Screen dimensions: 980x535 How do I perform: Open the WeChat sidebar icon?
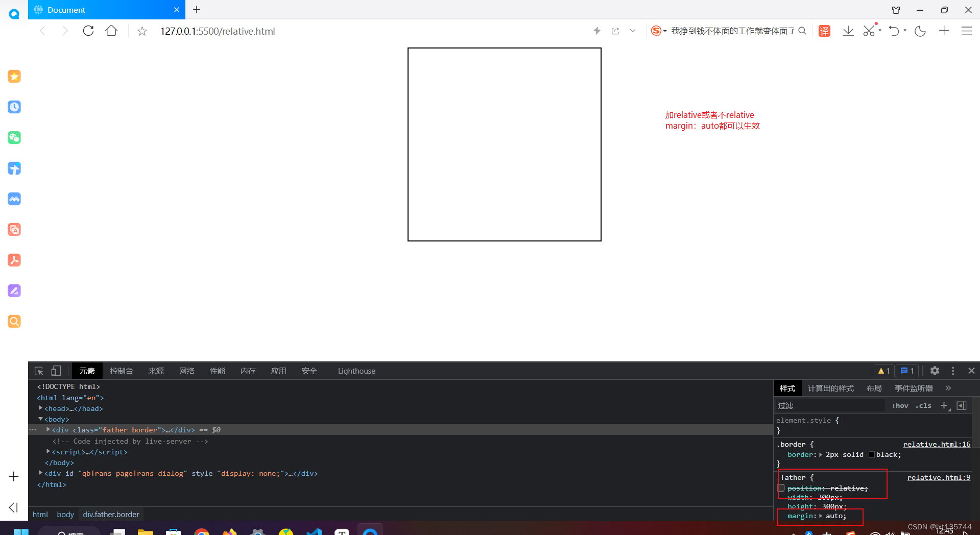[x=14, y=138]
